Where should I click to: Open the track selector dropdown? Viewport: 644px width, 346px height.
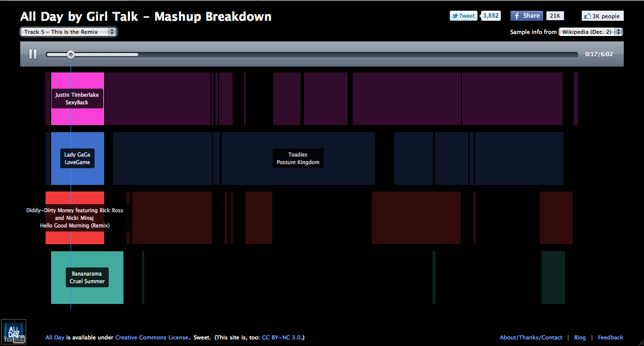(69, 32)
